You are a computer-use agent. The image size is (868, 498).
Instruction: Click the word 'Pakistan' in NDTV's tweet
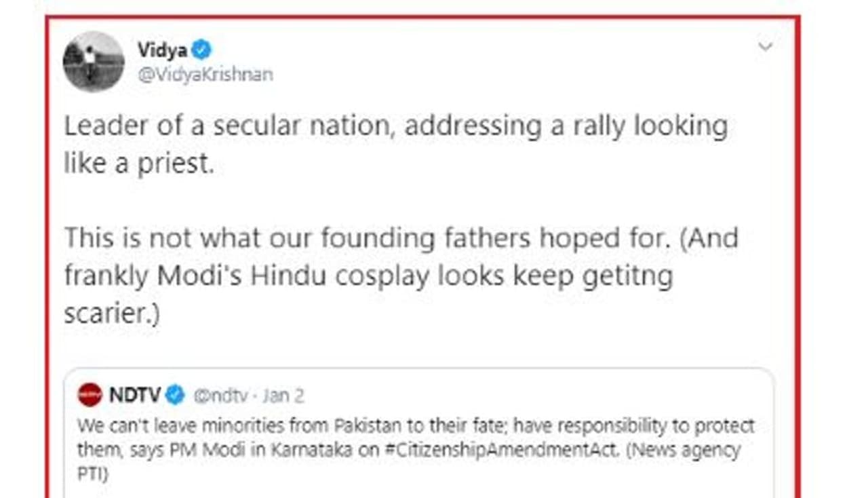pyautogui.click(x=367, y=426)
